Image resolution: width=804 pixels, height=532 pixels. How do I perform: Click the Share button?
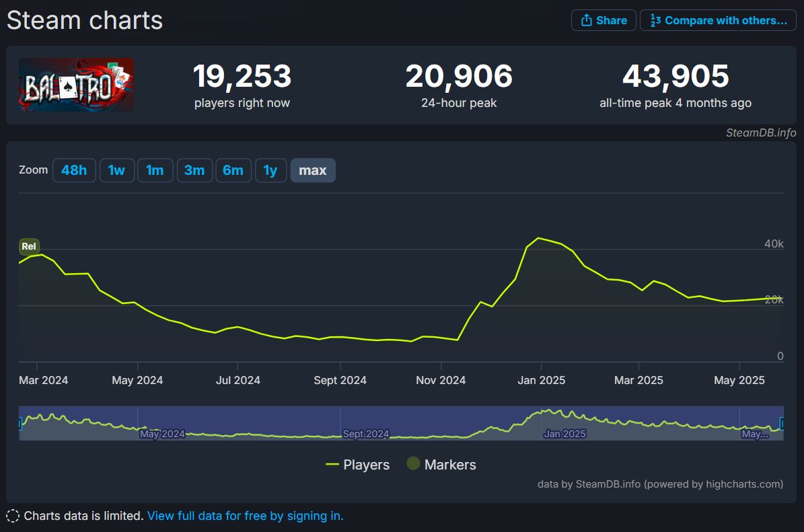(604, 20)
